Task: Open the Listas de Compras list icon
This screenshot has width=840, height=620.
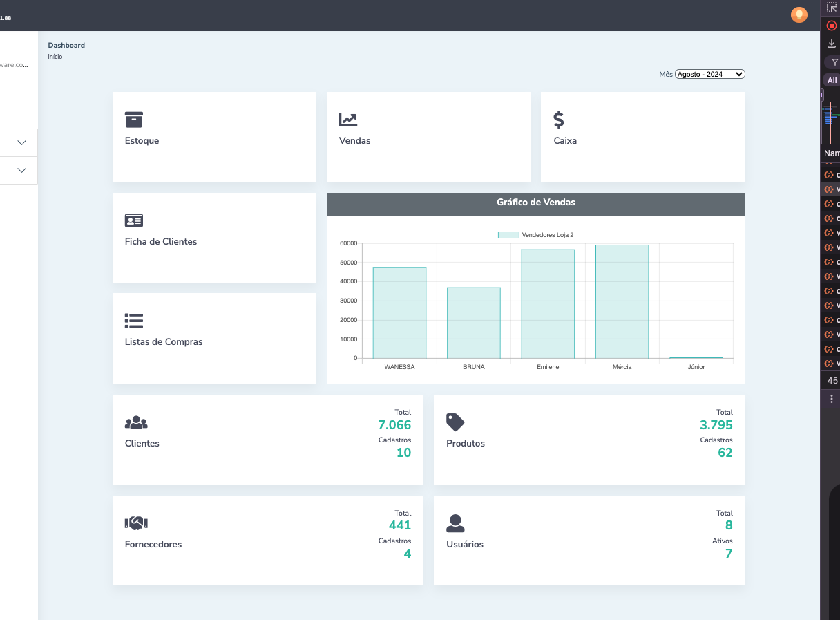Action: coord(133,321)
